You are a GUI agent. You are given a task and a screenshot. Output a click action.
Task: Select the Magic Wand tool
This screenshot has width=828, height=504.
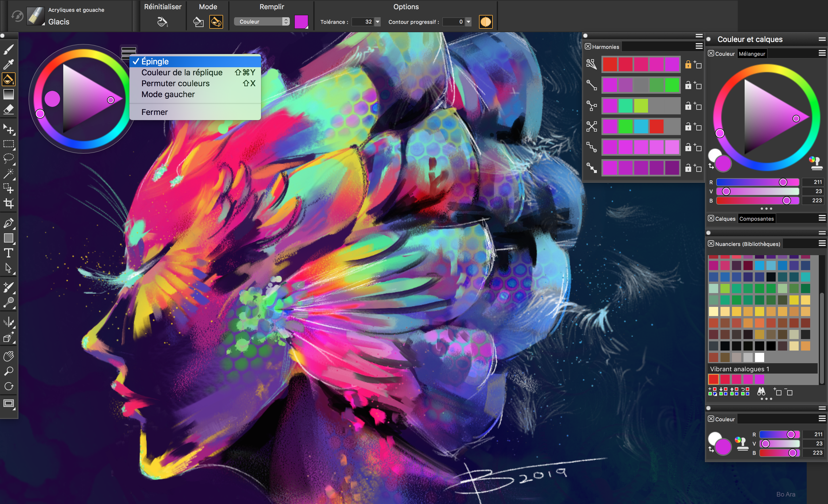8,174
